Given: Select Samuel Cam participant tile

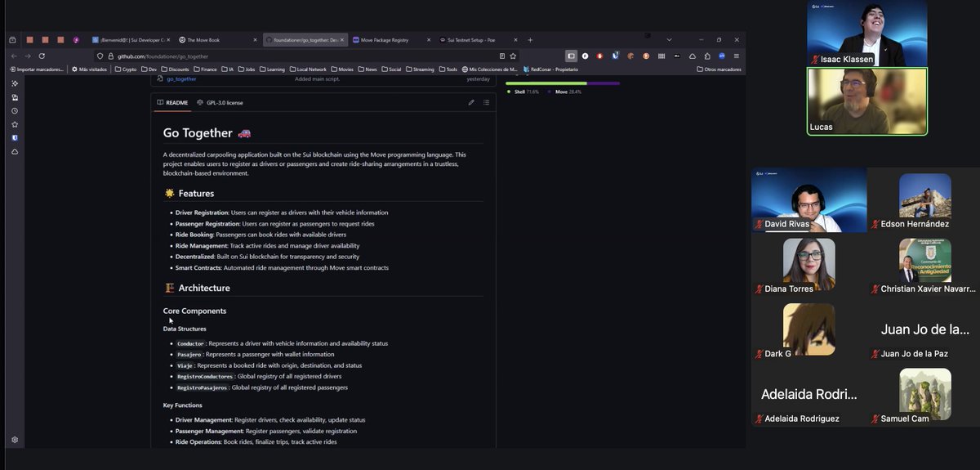Looking at the screenshot, I should 925,395.
